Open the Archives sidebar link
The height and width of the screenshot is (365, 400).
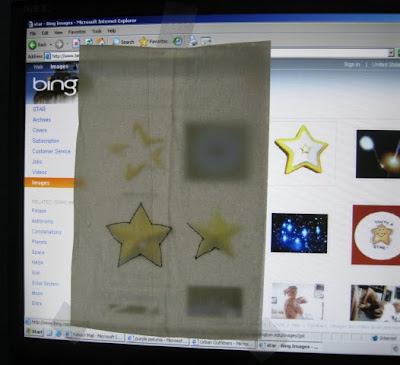pyautogui.click(x=42, y=120)
